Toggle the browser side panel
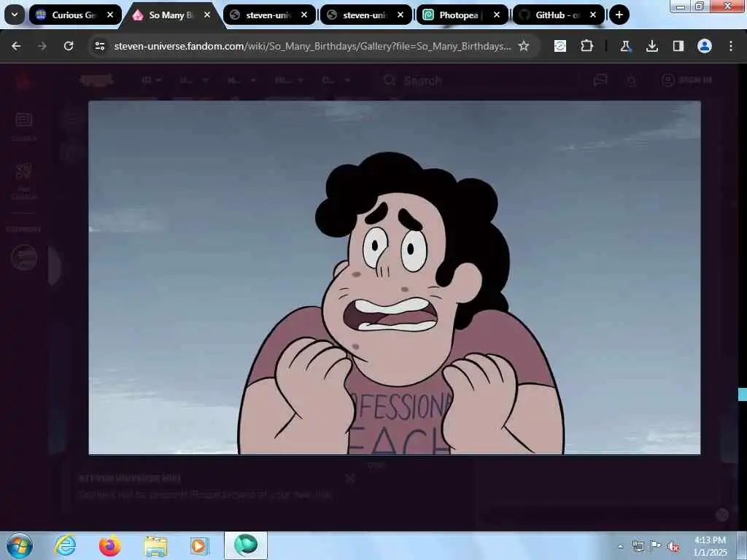 click(678, 46)
